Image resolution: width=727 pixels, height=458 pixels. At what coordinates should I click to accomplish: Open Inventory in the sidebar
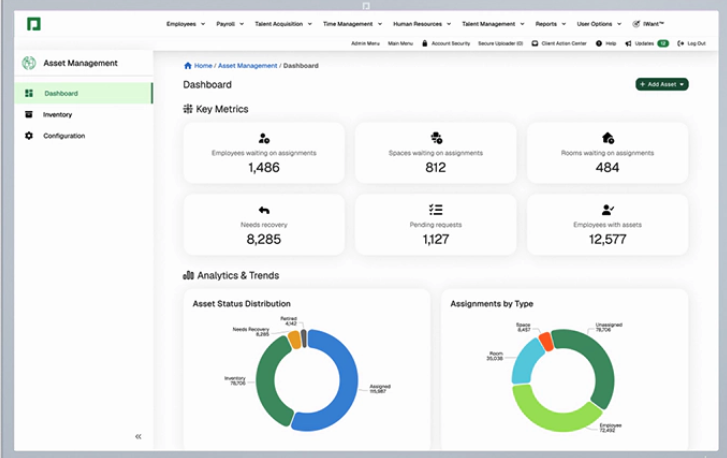tap(83, 114)
